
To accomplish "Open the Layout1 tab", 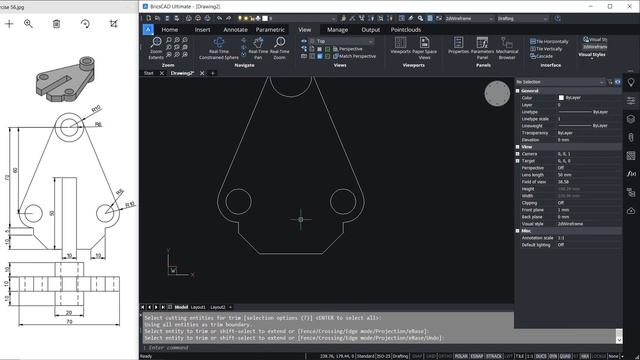I will point(198,307).
